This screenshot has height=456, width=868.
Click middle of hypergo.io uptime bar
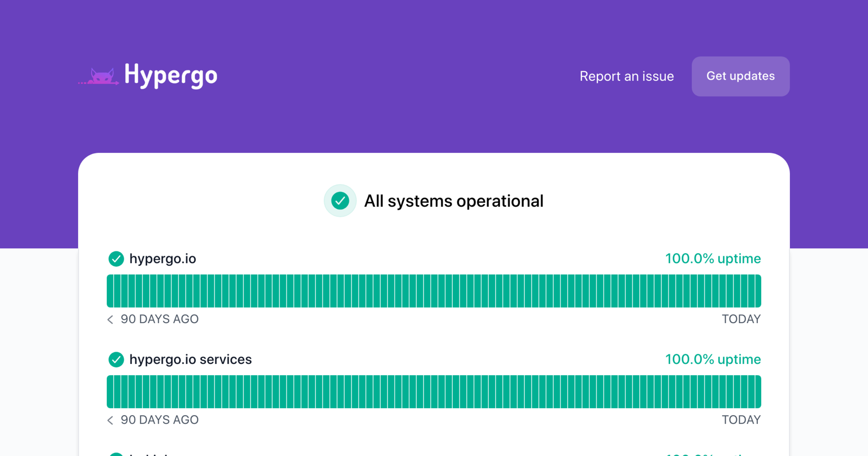point(434,291)
